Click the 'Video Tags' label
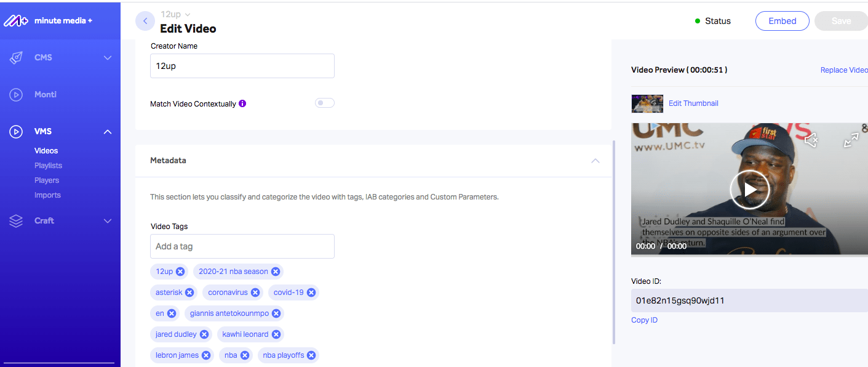The height and width of the screenshot is (367, 868). coord(169,227)
